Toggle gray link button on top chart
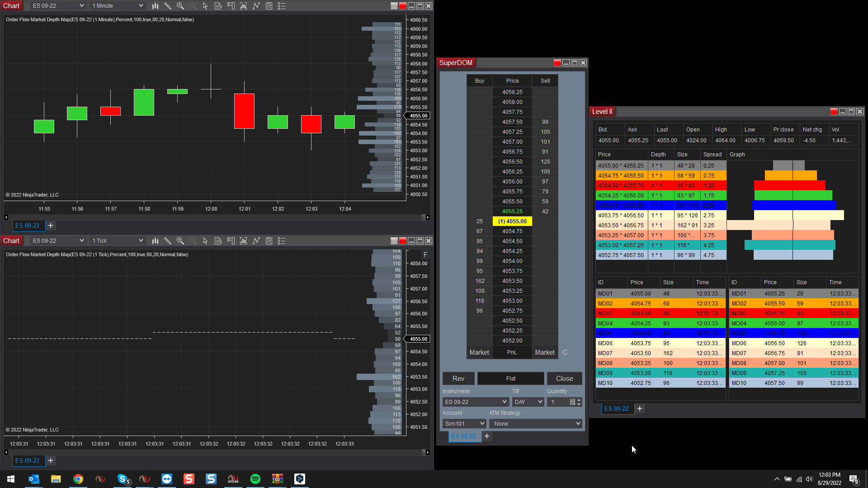 tap(394, 6)
